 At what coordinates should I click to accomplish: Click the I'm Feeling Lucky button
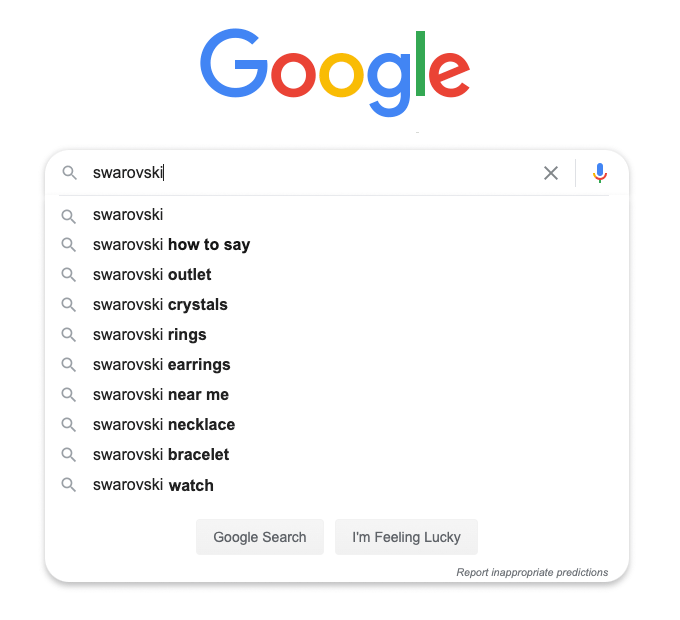[406, 537]
